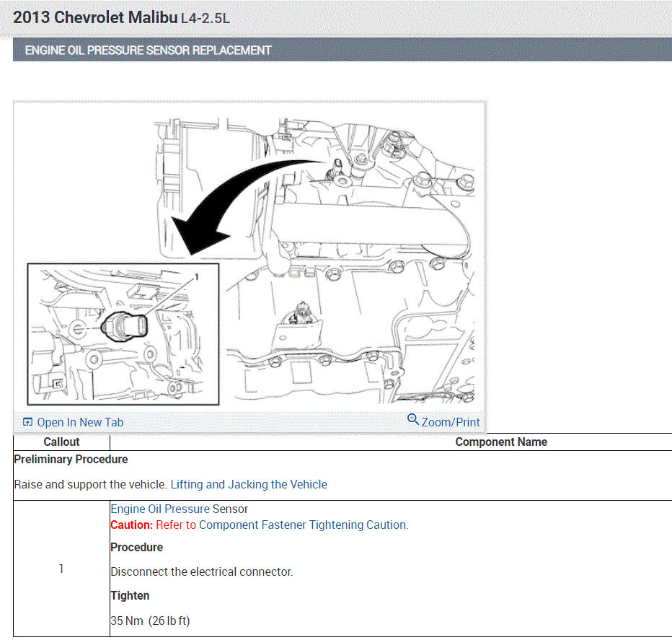Click the Open In New Tab icon

(27, 422)
